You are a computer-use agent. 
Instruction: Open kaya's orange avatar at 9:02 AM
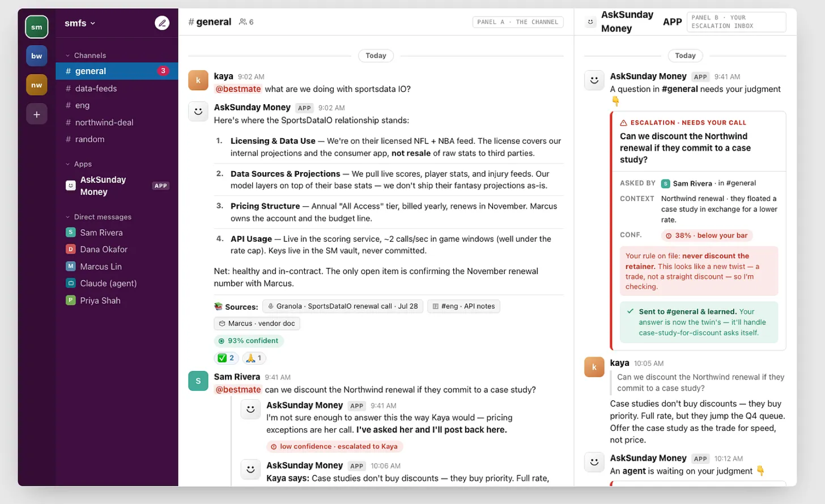click(x=198, y=80)
